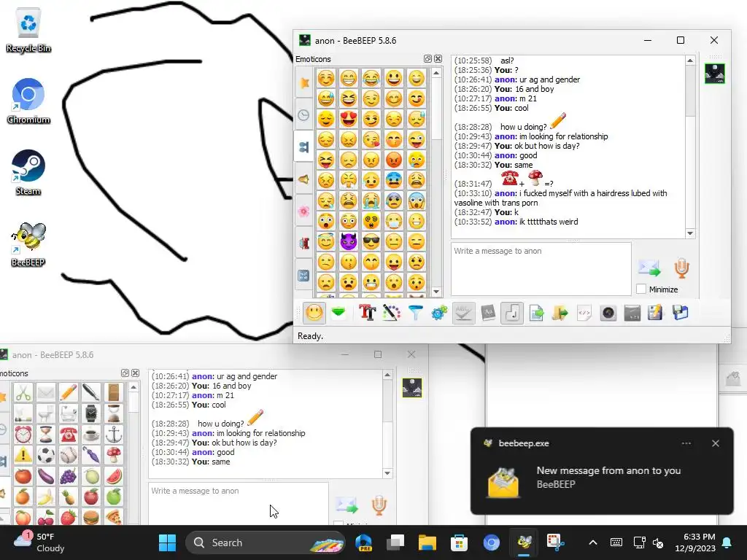Switch to recent clock emoticon tab
The height and width of the screenshot is (560, 747).
click(x=304, y=114)
